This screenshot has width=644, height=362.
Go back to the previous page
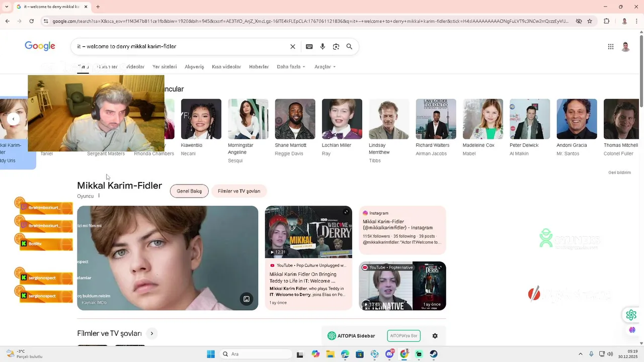coord(7,21)
